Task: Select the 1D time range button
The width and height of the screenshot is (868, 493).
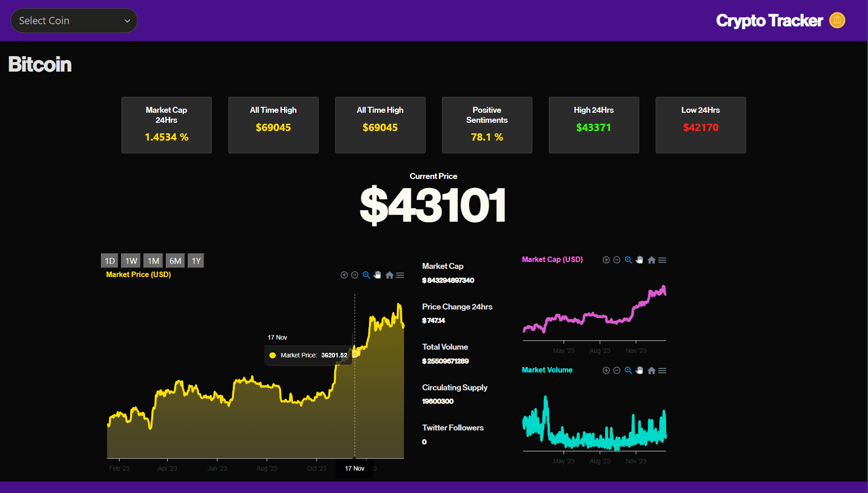Action: 110,261
